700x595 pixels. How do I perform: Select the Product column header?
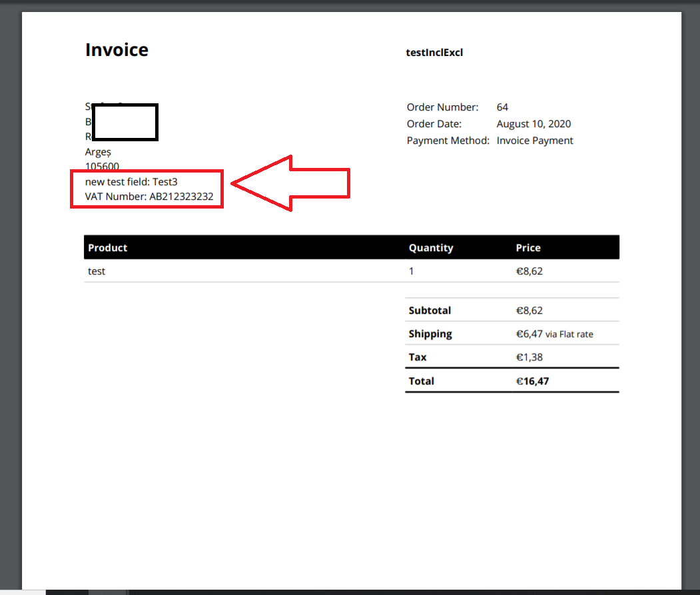[107, 247]
